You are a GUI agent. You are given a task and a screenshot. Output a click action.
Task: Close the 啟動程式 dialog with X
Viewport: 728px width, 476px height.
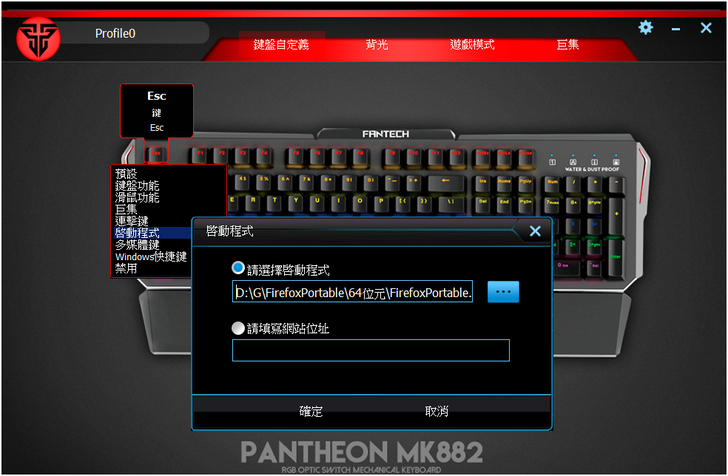[535, 231]
